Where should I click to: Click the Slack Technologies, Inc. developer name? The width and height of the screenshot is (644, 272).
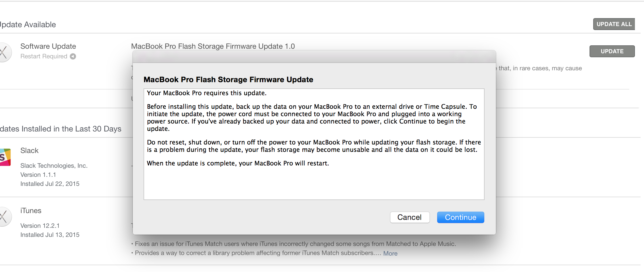pyautogui.click(x=54, y=165)
